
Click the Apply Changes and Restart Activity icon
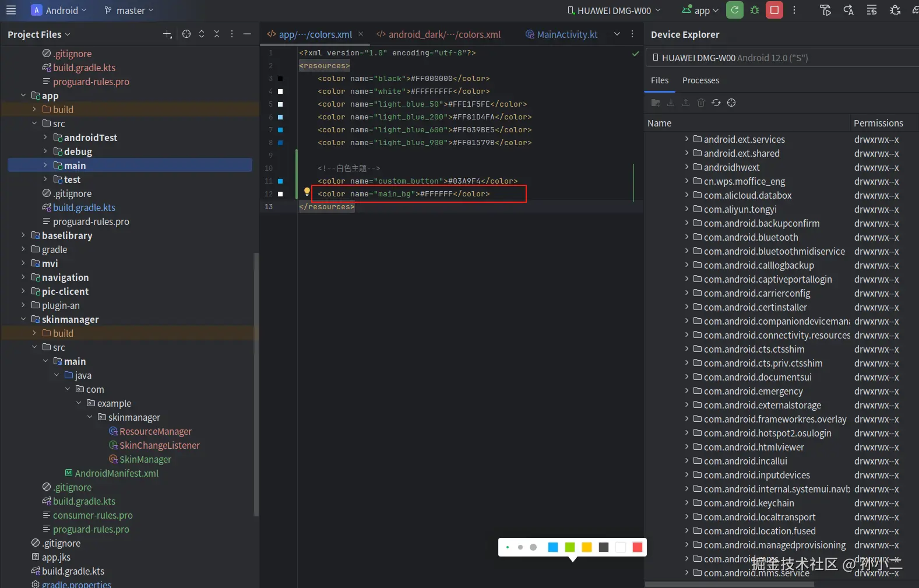848,10
